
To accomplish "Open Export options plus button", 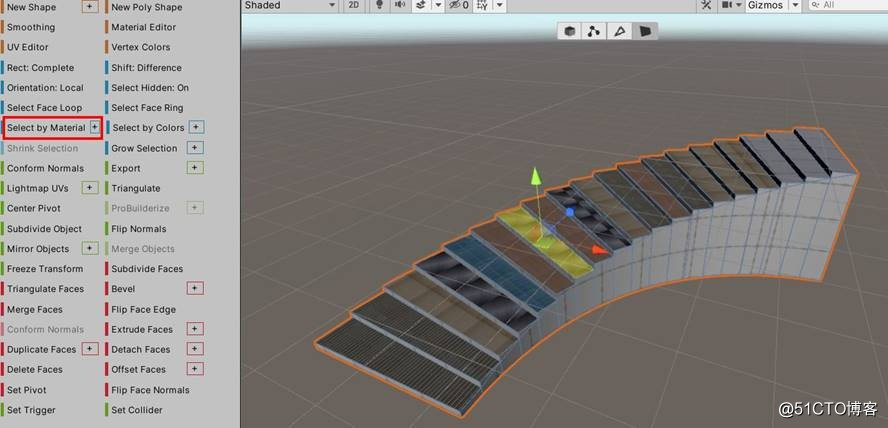I will click(x=195, y=168).
